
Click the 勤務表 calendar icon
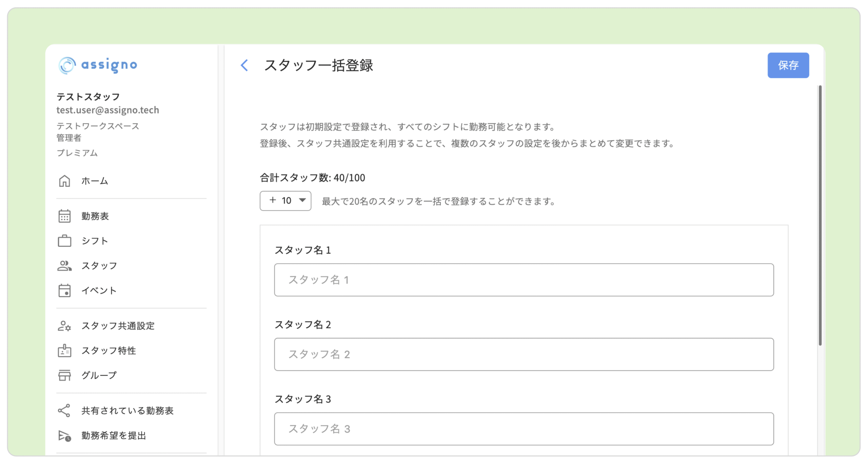pyautogui.click(x=64, y=216)
